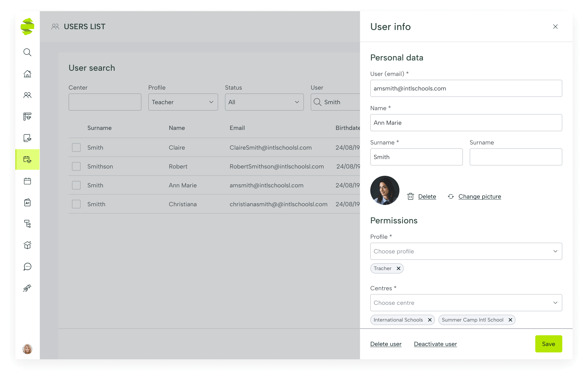This screenshot has height=379, width=588.
Task: Click the Deactivate user link
Action: pos(435,344)
